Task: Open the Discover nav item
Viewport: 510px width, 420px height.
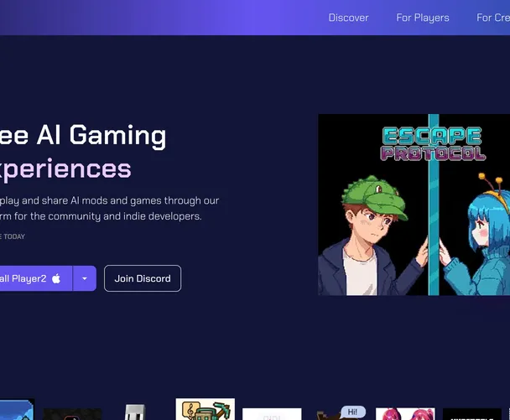Action: coord(348,18)
